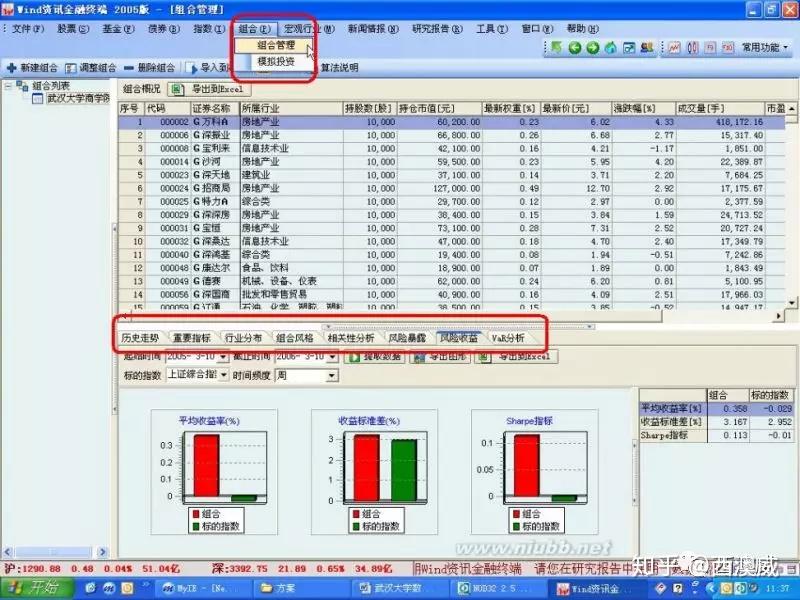Viewport: 800px width, 600px height.
Task: Collapse the 组合列表 tree node
Action: [x=8, y=86]
